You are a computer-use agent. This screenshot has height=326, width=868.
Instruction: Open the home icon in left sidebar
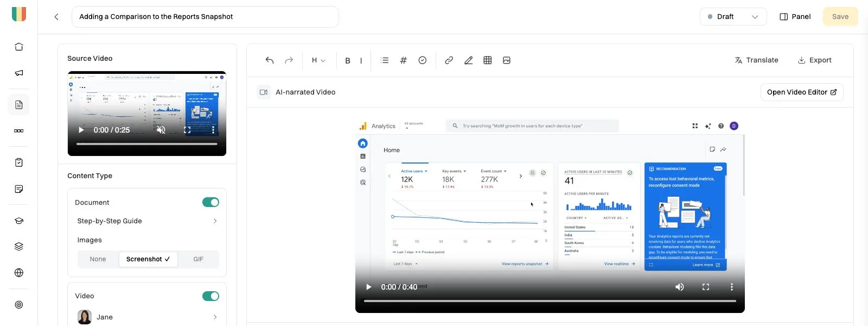click(x=19, y=47)
